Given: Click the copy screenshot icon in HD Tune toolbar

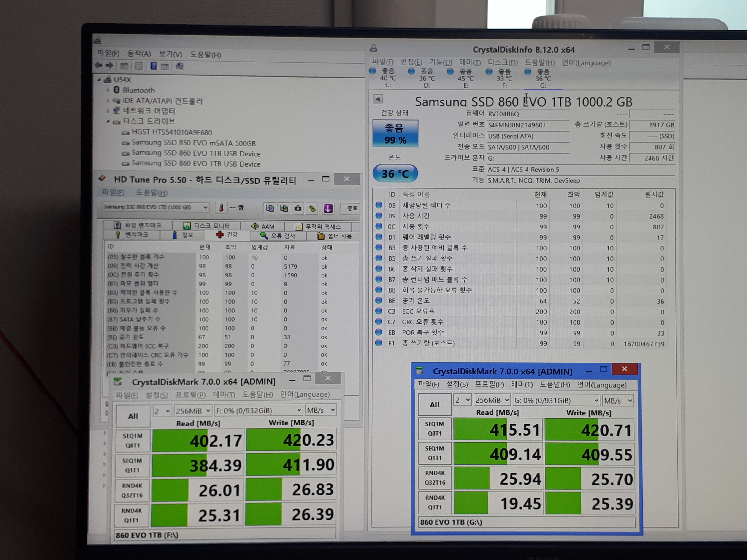Looking at the screenshot, I should [284, 208].
